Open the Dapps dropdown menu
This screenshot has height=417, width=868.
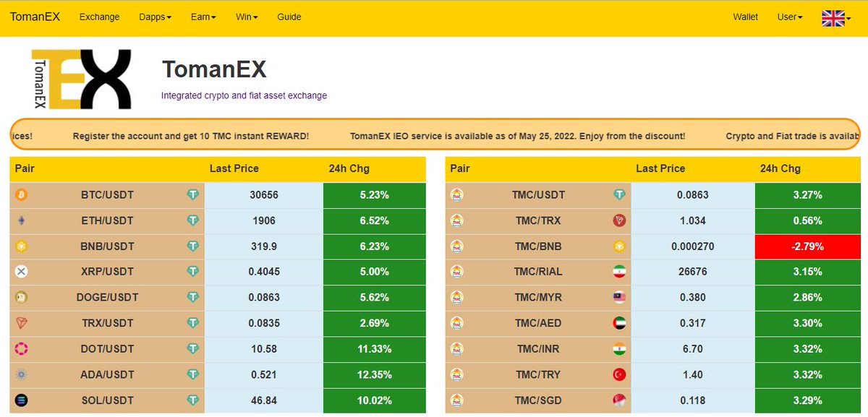[x=156, y=17]
